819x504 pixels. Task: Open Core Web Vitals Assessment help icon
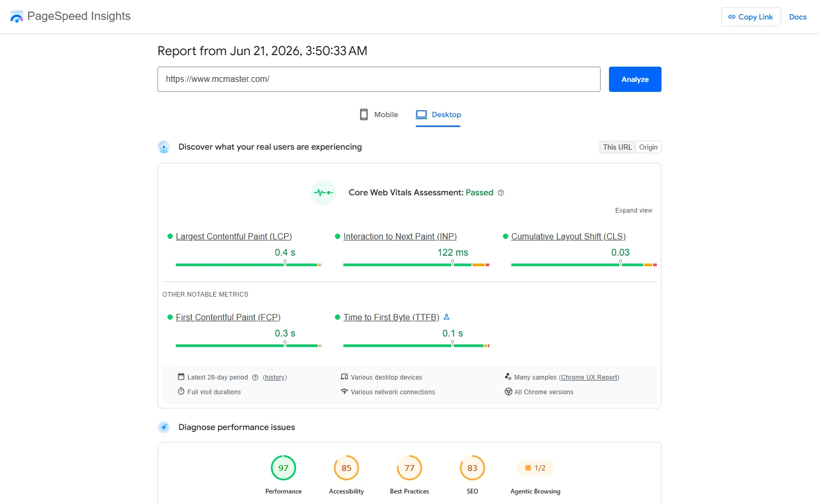(501, 193)
